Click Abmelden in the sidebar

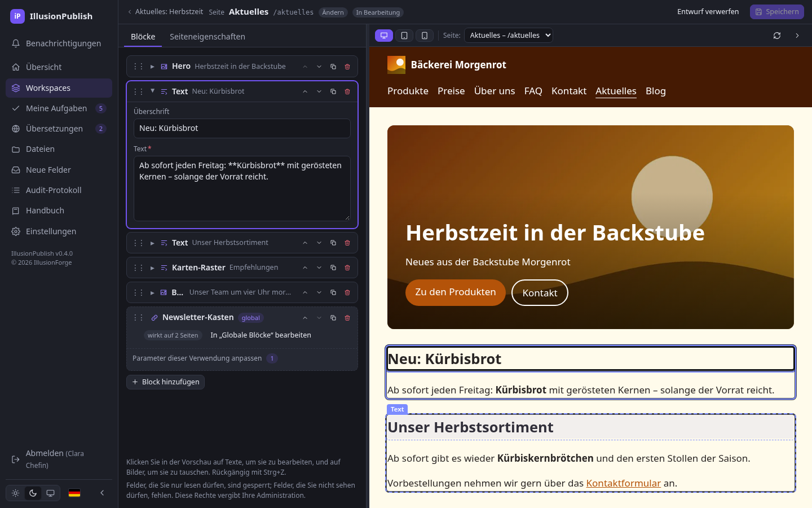(x=59, y=459)
